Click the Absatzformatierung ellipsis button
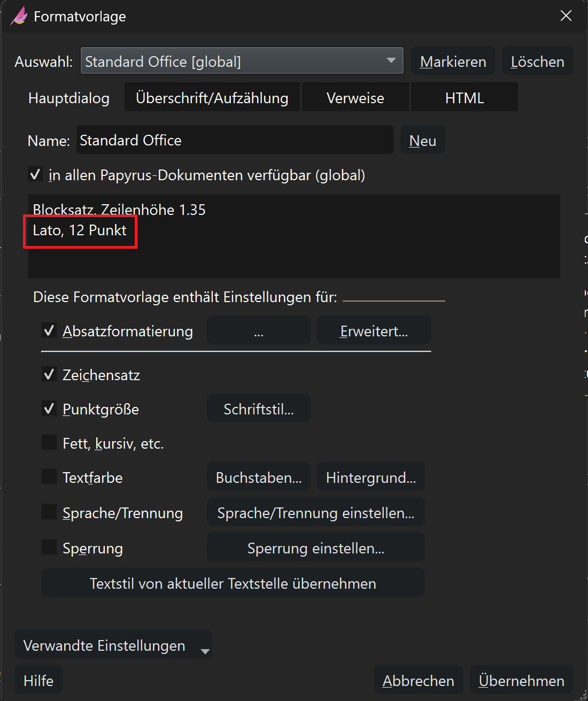 259,332
